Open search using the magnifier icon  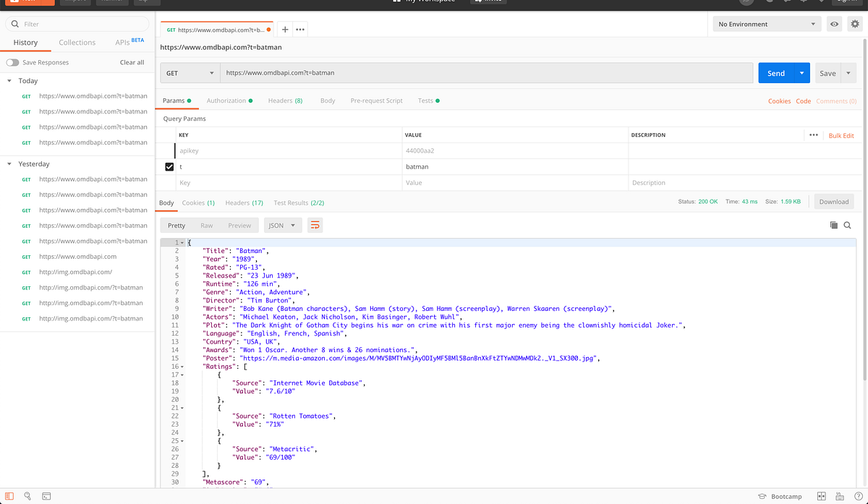[x=27, y=496]
